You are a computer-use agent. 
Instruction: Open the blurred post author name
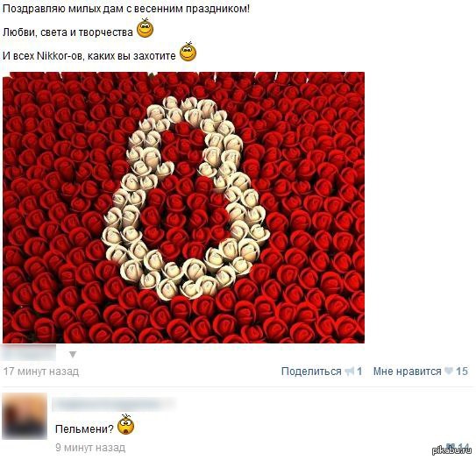pyautogui.click(x=29, y=353)
